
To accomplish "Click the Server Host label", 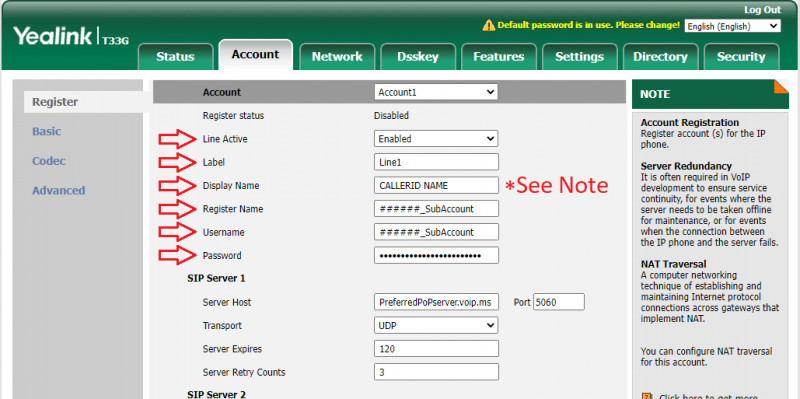I will [227, 302].
